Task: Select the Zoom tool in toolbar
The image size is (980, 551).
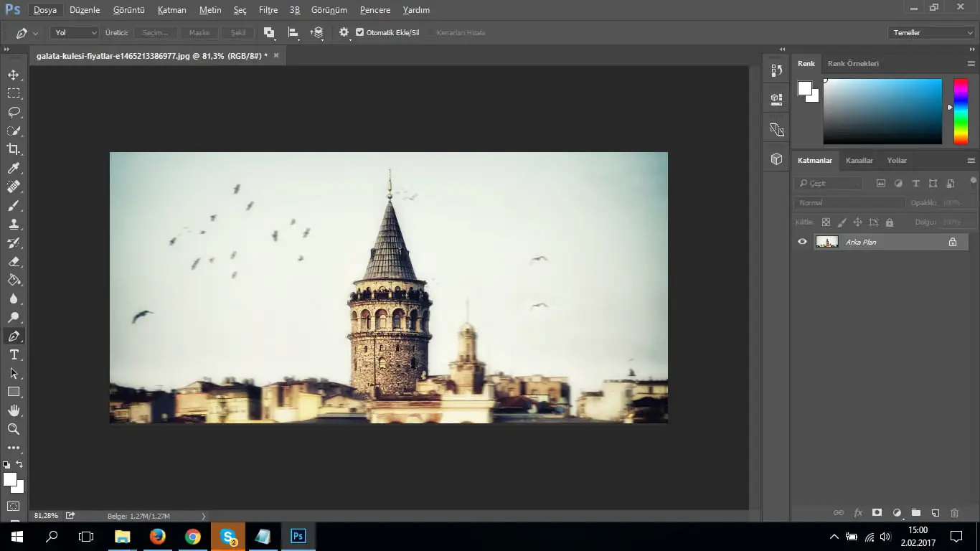Action: coord(14,429)
